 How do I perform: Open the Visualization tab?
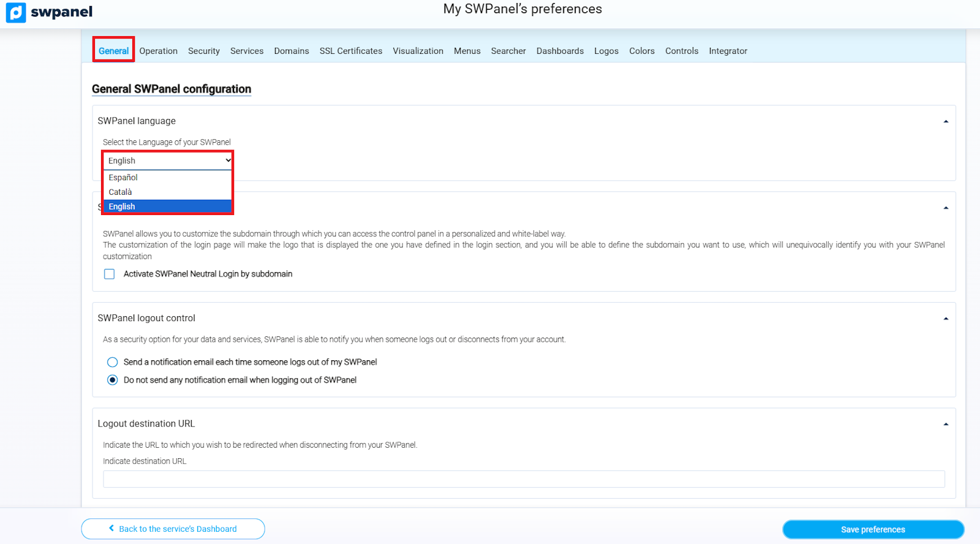(418, 51)
